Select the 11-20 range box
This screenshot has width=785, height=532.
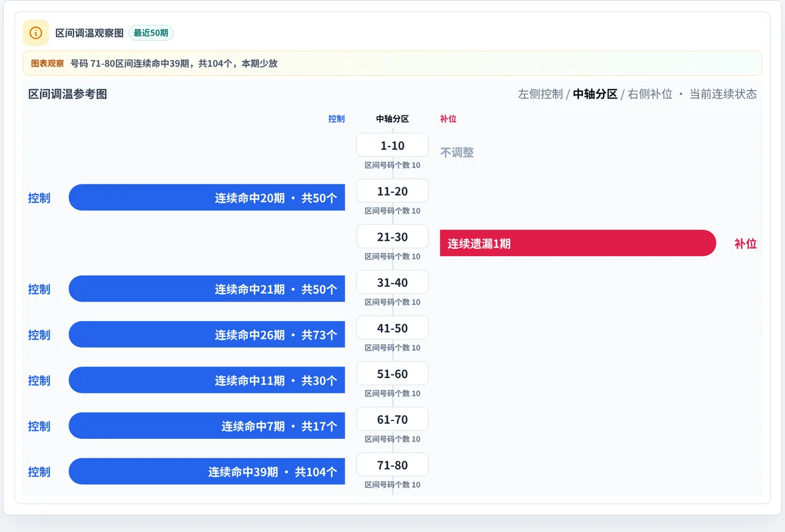[x=392, y=191]
